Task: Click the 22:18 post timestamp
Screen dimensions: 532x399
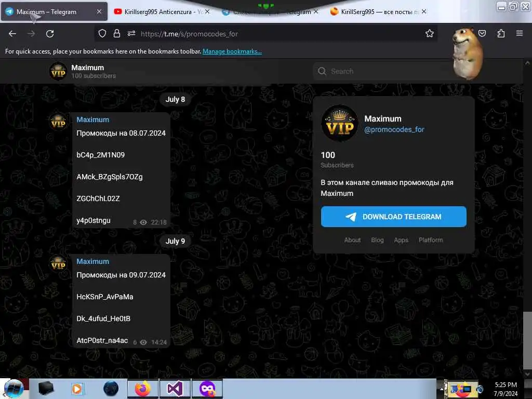Action: [x=159, y=222]
